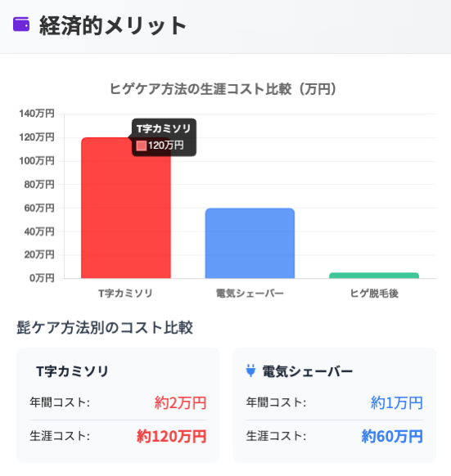Click 約2万円 annual cost value
This screenshot has height=476, width=451.
coord(181,403)
